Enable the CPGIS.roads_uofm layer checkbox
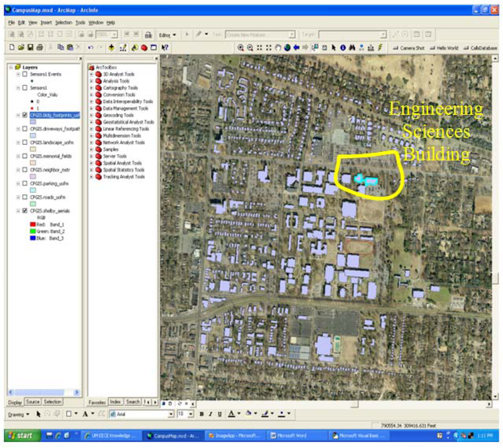The height and width of the screenshot is (448, 503). pos(25,197)
